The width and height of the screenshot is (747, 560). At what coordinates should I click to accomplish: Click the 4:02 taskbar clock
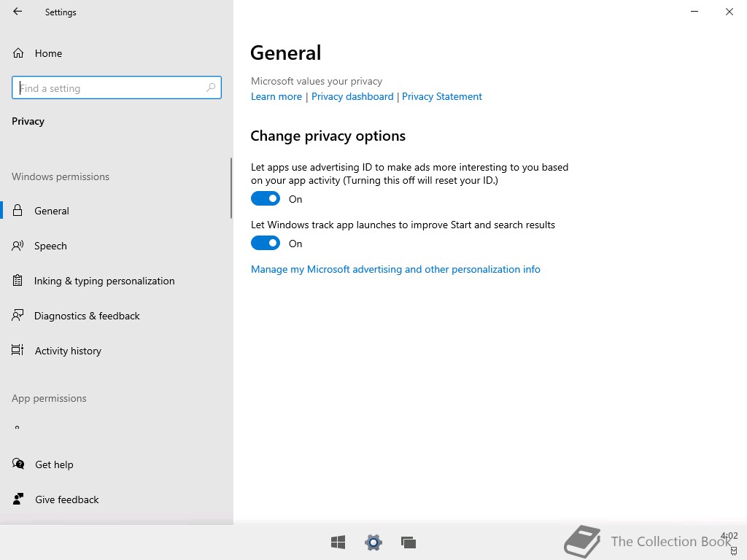click(729, 536)
